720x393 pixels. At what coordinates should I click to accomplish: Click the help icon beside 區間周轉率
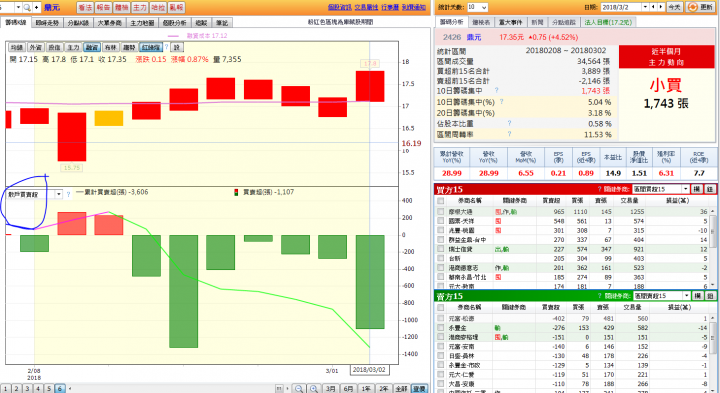[x=509, y=134]
